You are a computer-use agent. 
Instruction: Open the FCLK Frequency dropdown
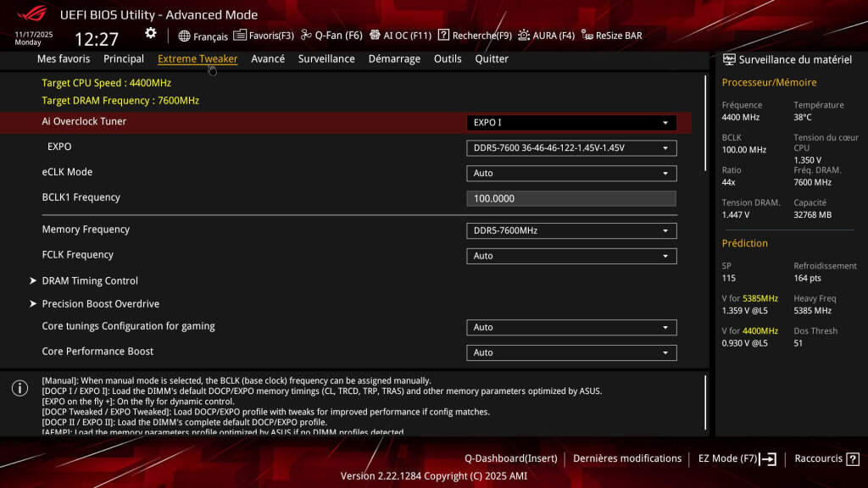click(x=570, y=255)
